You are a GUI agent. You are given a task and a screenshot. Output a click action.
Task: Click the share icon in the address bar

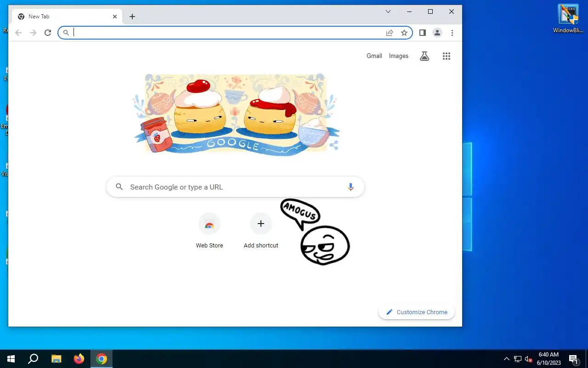coord(390,33)
